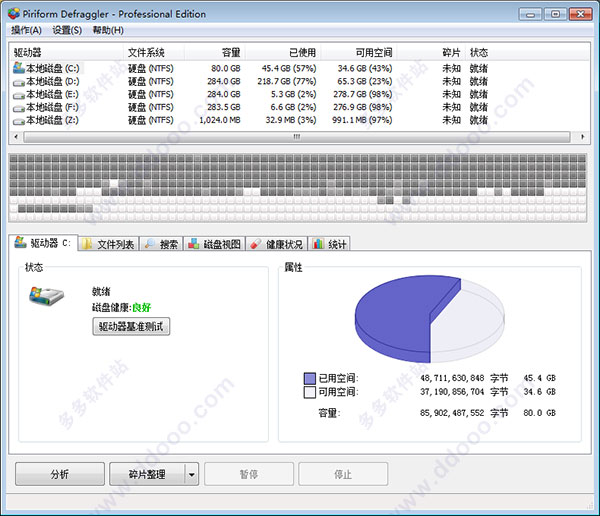This screenshot has width=600, height=516.
Task: Click the large drive icon in 状态 panel
Action: pos(46,296)
